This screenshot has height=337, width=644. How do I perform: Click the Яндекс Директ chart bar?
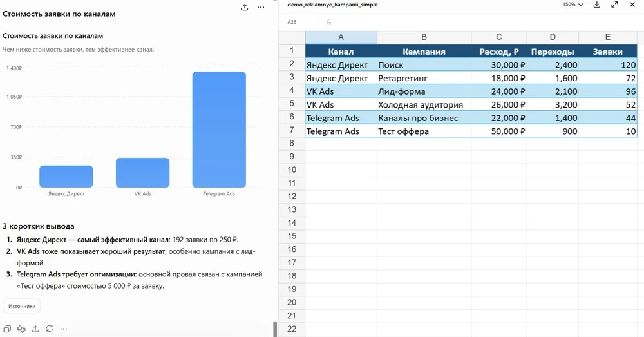[66, 177]
